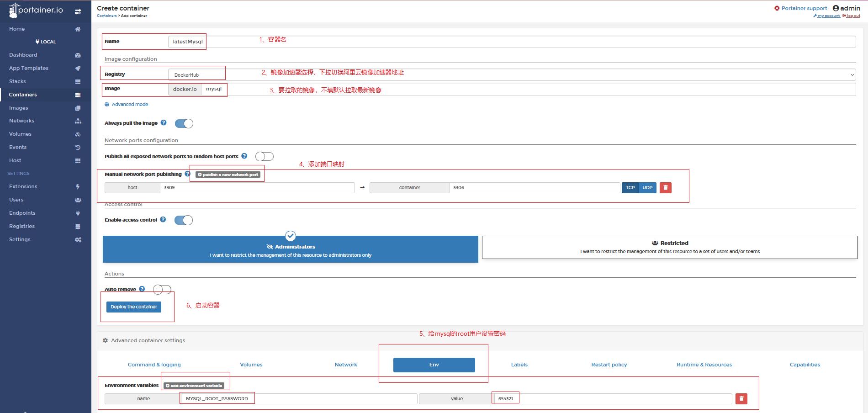Click help icon beside Publish all exposed ports
Viewport: 868px width, 413px height.
coord(244,156)
